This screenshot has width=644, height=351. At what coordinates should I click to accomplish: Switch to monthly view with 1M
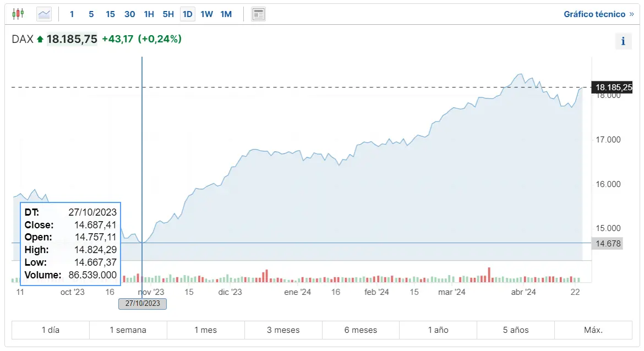[226, 14]
